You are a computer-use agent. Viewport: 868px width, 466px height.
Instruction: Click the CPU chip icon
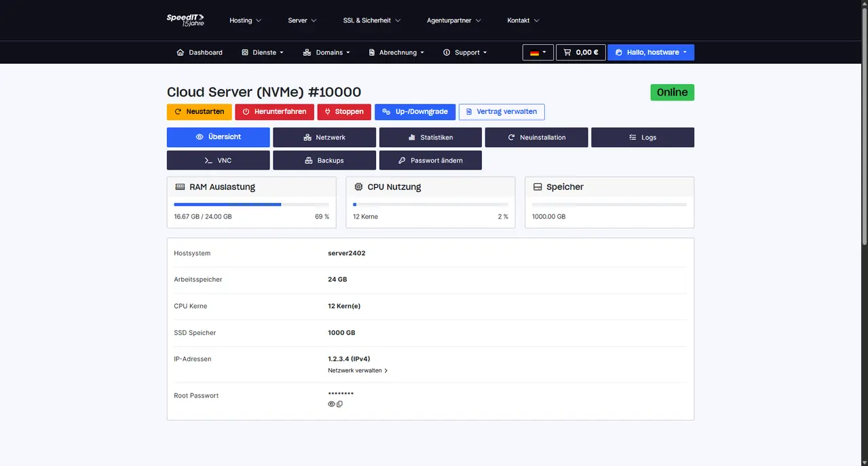358,187
